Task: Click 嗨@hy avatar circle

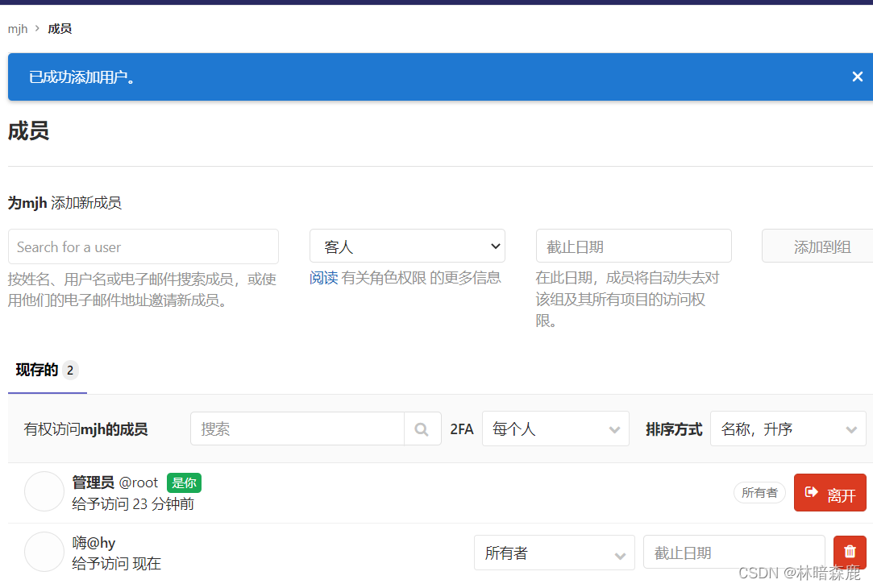Action: tap(44, 552)
